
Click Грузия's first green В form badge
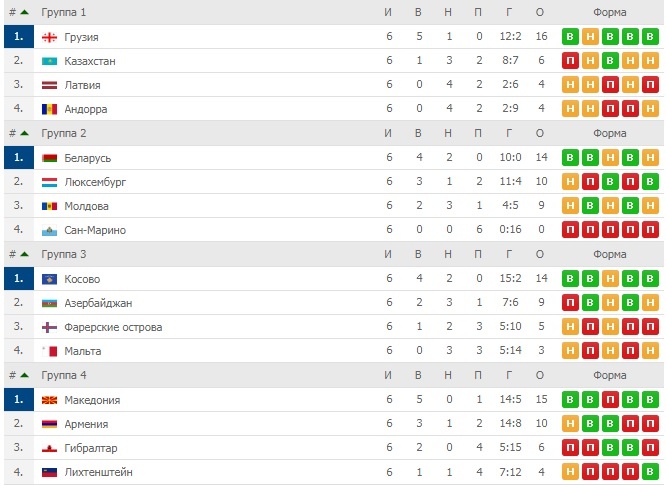(x=570, y=37)
